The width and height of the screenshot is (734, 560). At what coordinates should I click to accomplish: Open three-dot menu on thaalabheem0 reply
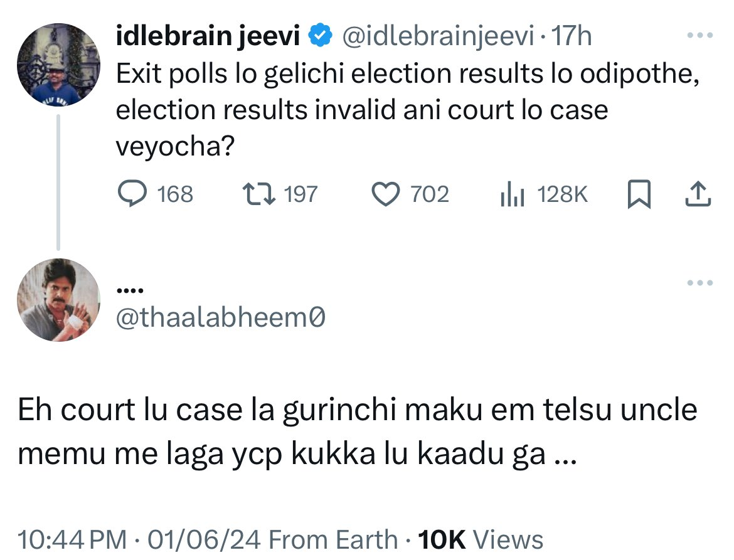coord(700,283)
